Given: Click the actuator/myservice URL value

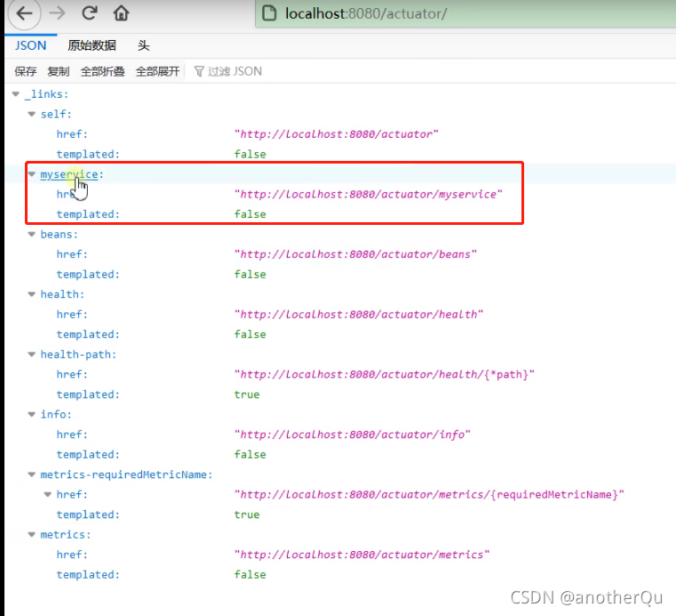Looking at the screenshot, I should [368, 194].
